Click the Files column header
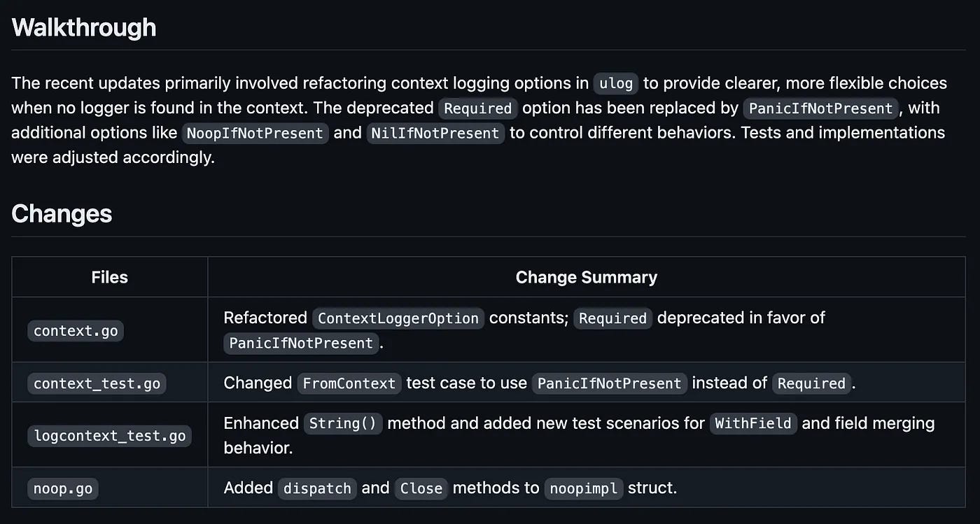The height and width of the screenshot is (524, 980). click(110, 277)
